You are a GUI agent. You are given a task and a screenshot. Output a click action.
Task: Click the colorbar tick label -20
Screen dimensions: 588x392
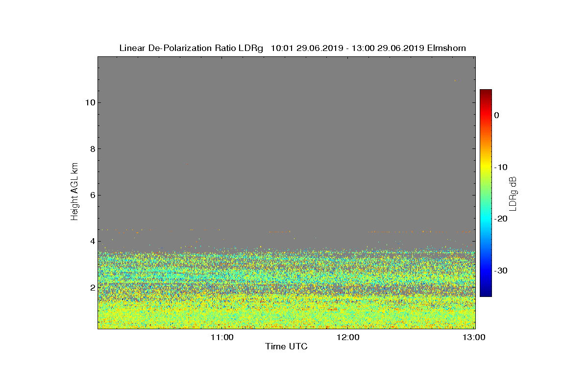(501, 219)
